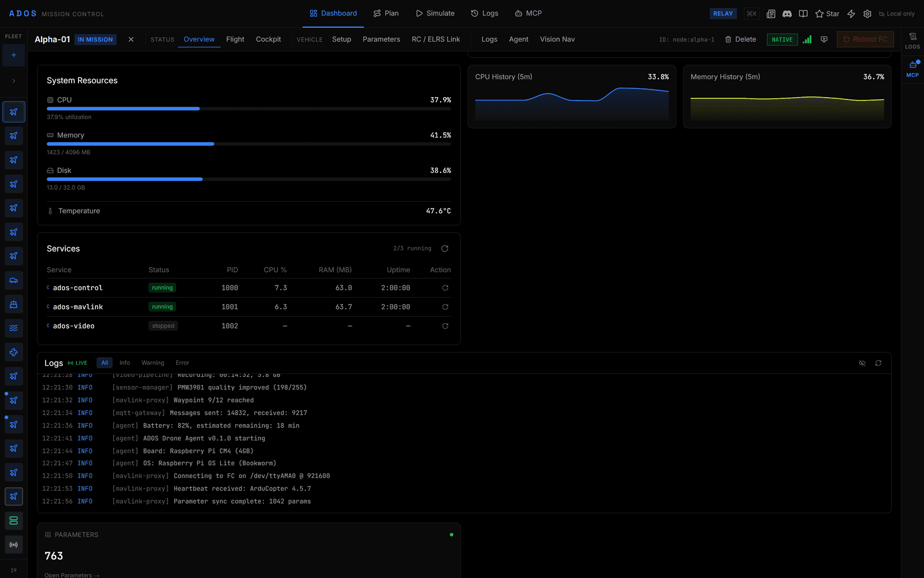Open the MCP top navigation tab
The width and height of the screenshot is (924, 578).
[x=528, y=13]
